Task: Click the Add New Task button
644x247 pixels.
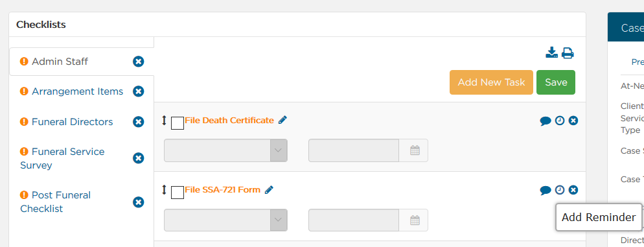Action: coord(491,82)
